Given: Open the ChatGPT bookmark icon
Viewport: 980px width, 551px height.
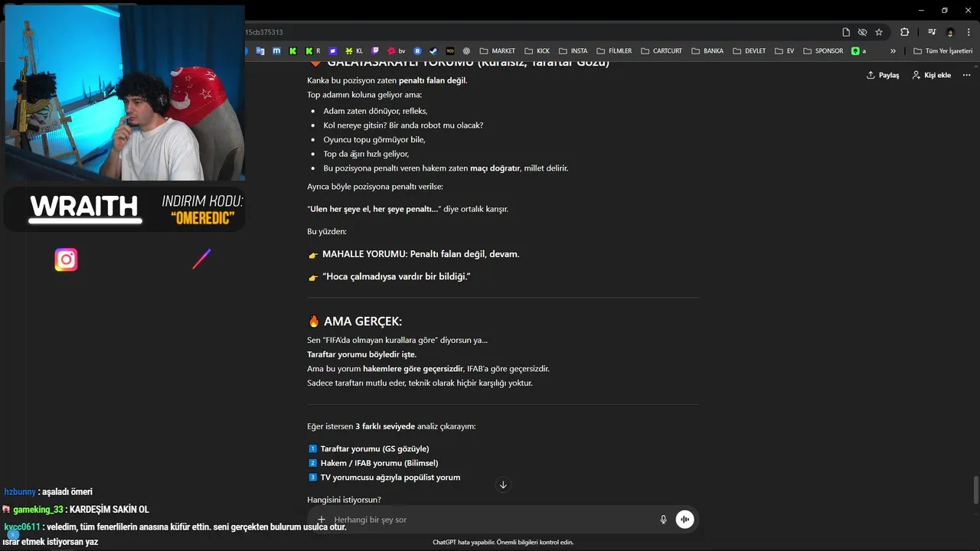Looking at the screenshot, I should point(466,51).
